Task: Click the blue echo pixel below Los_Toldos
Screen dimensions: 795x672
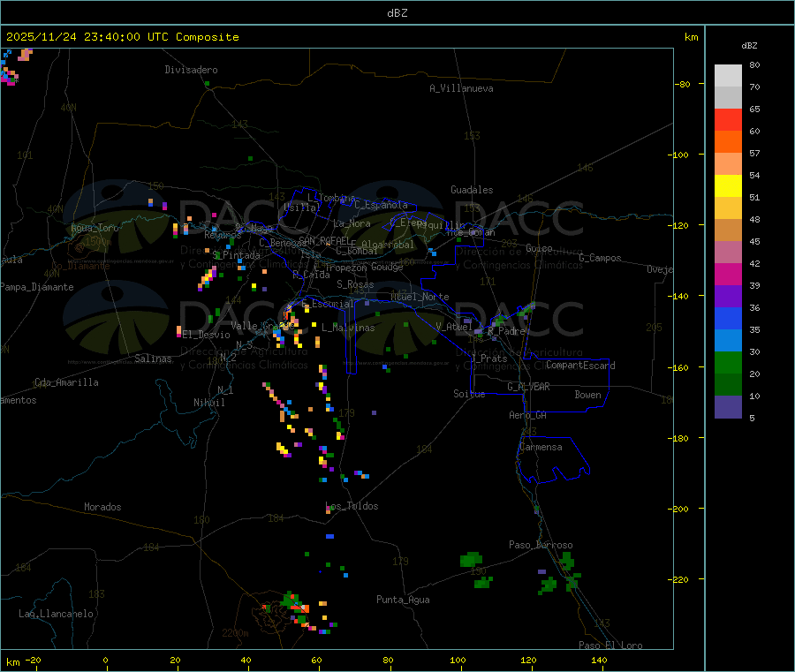Action: 330,536
